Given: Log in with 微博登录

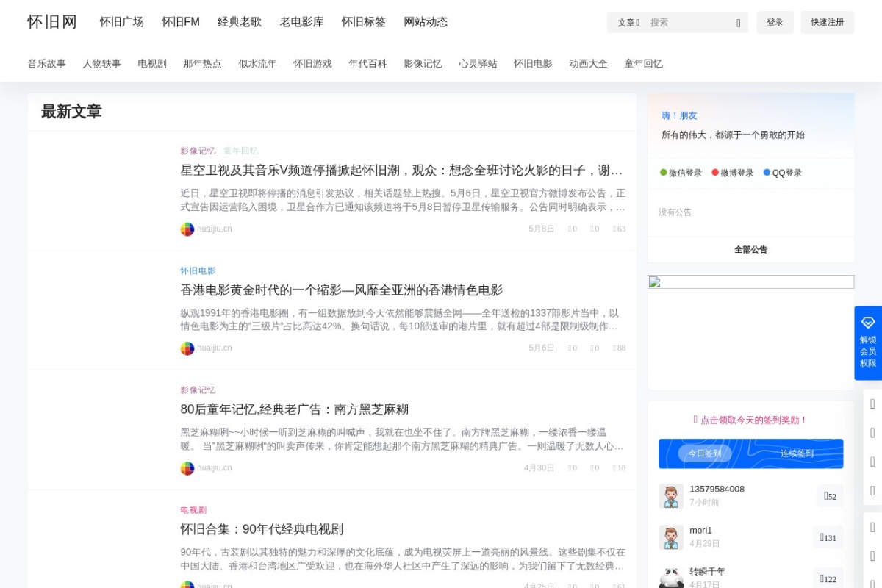Looking at the screenshot, I should 732,173.
